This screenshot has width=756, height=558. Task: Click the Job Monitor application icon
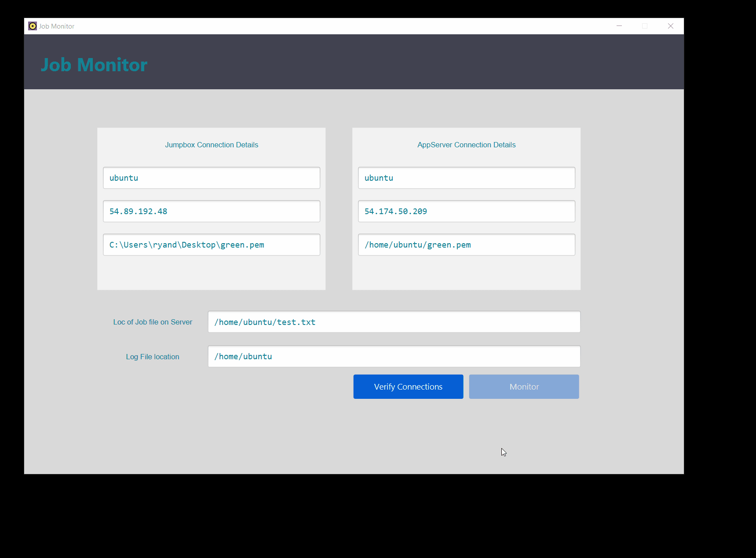point(33,26)
